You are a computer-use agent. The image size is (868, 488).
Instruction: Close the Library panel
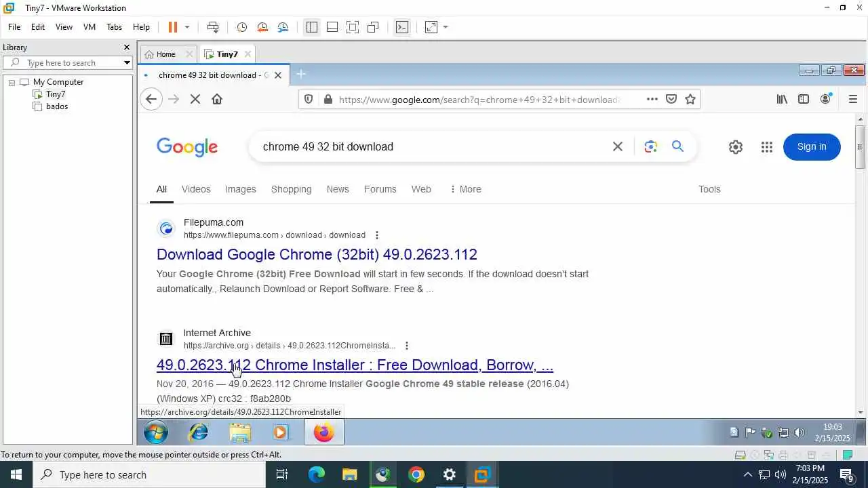pyautogui.click(x=126, y=47)
